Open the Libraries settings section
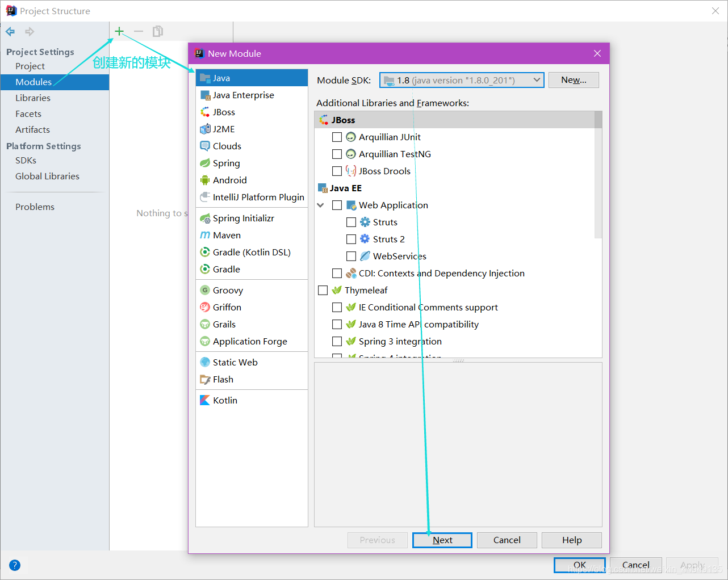Image resolution: width=728 pixels, height=580 pixels. [x=33, y=98]
